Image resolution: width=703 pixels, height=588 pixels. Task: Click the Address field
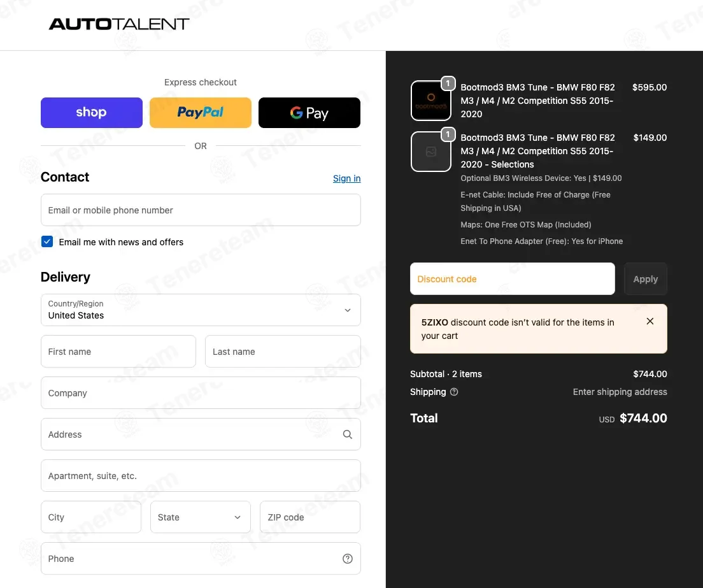tap(201, 434)
